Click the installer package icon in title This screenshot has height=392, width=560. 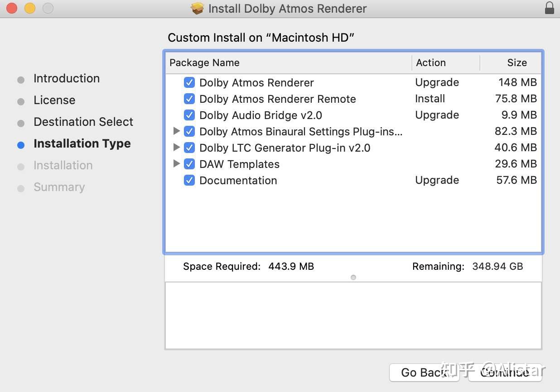point(197,9)
